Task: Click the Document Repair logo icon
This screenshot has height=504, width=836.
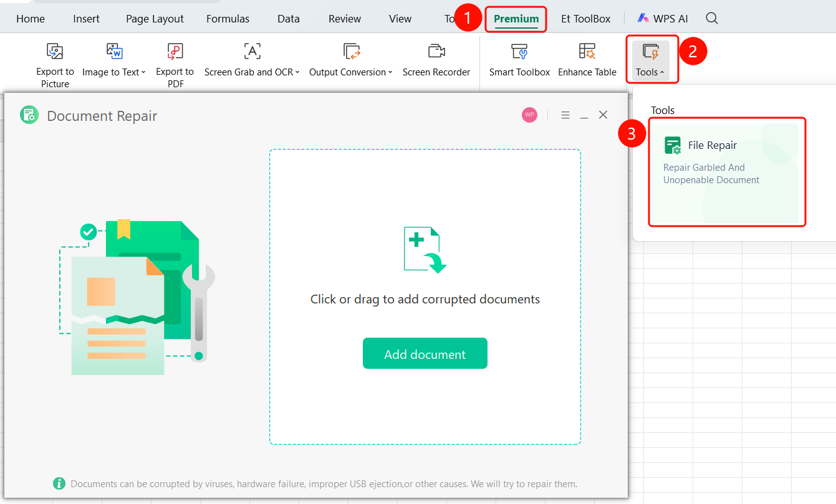Action: pos(29,115)
